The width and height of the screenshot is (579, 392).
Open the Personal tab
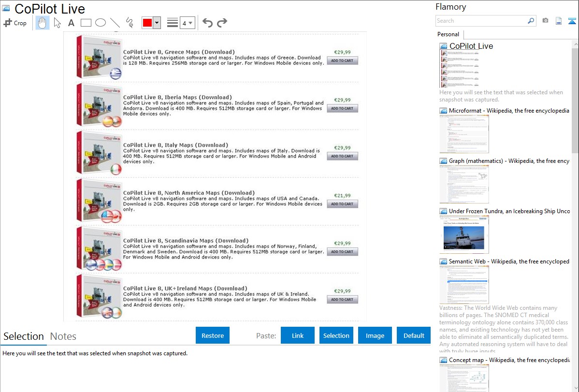click(449, 34)
